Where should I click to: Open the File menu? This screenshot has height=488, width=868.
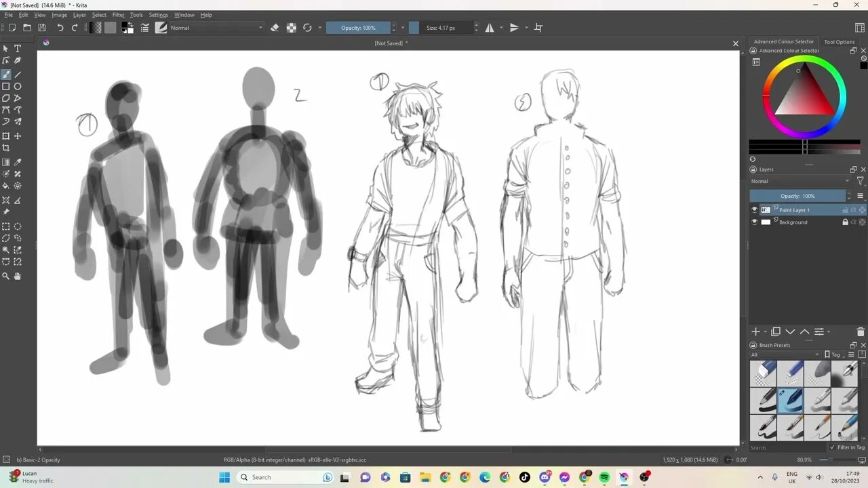click(x=9, y=15)
